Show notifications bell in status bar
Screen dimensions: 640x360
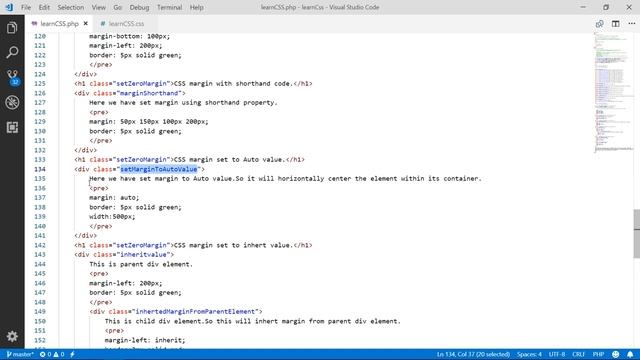click(630, 354)
